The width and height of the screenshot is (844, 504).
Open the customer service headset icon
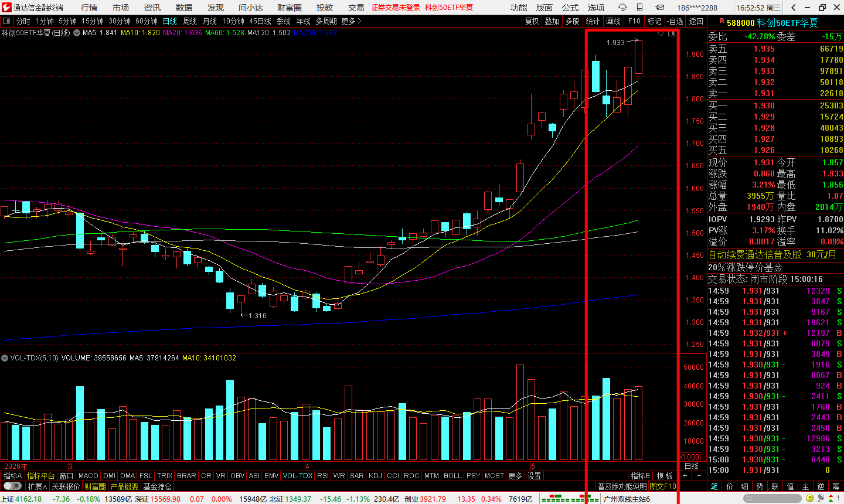pyautogui.click(x=622, y=8)
